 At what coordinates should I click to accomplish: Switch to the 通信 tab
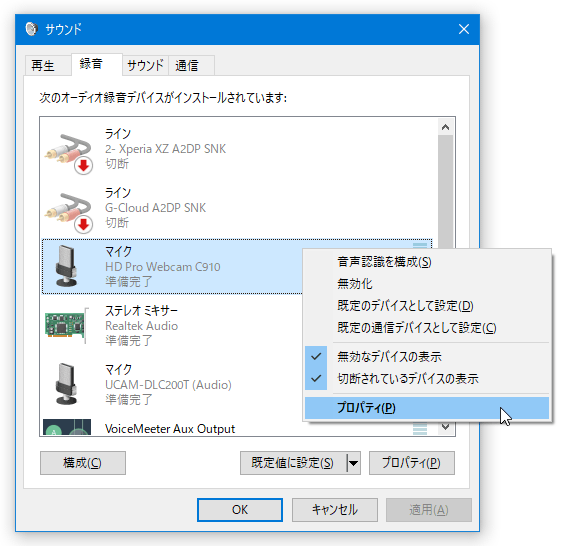[x=191, y=65]
